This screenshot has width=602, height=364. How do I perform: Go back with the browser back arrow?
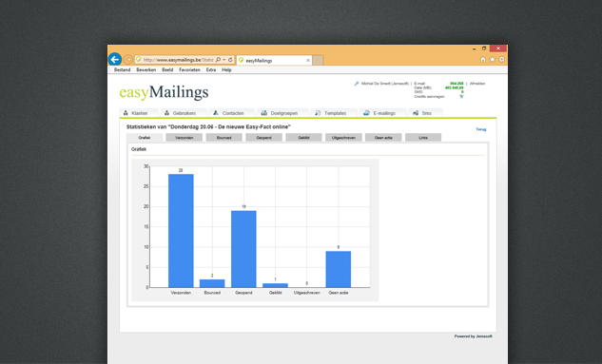tap(115, 60)
